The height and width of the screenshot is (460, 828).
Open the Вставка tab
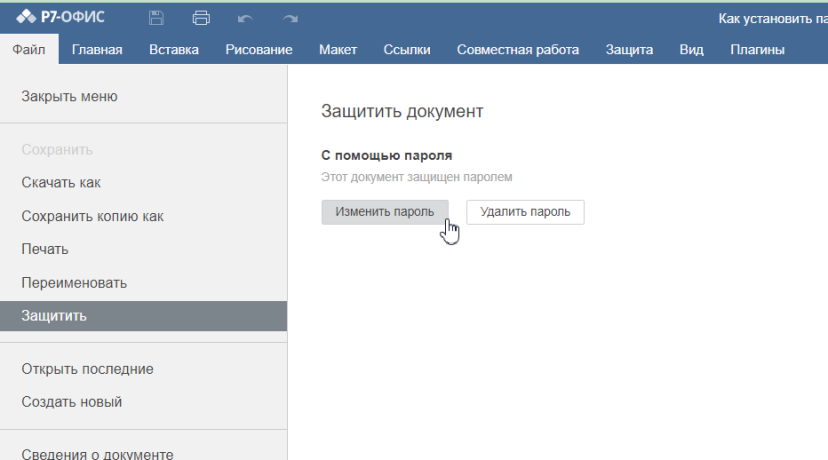[174, 50]
